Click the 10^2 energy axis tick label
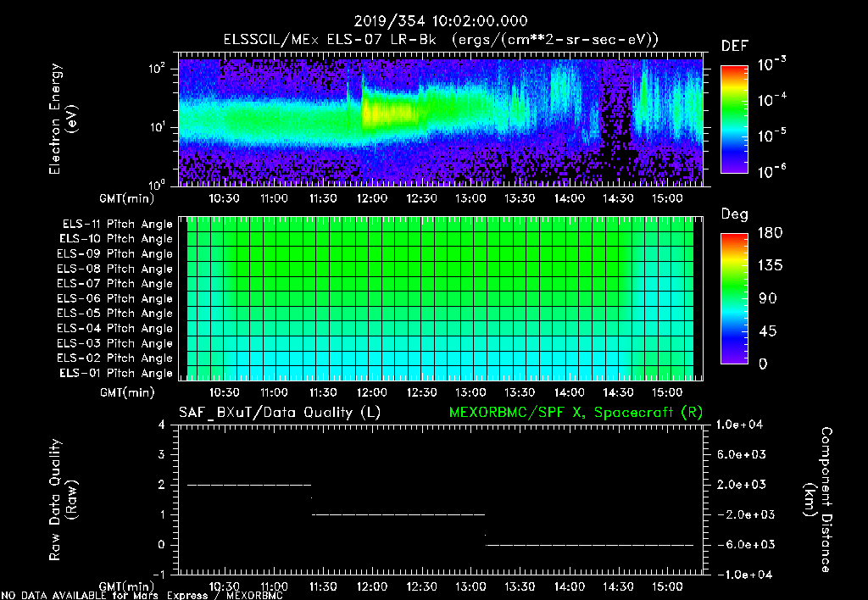The width and height of the screenshot is (868, 600). coord(157,69)
